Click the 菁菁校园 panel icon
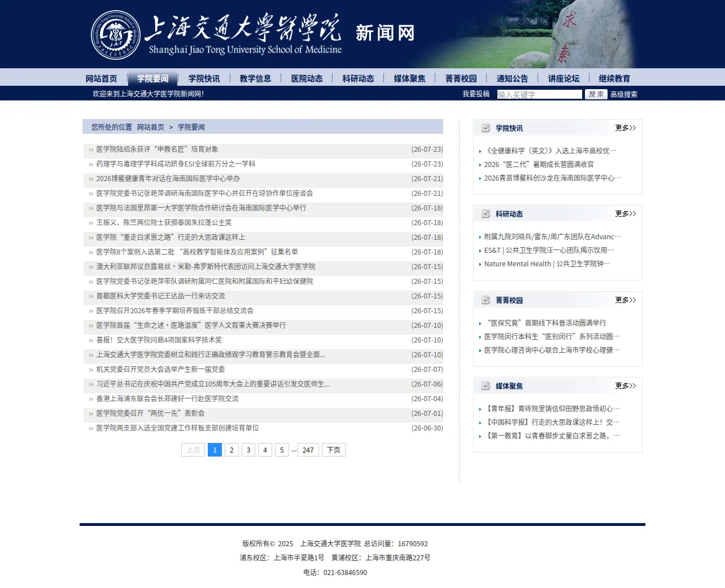Image resolution: width=725 pixels, height=588 pixels. [486, 300]
